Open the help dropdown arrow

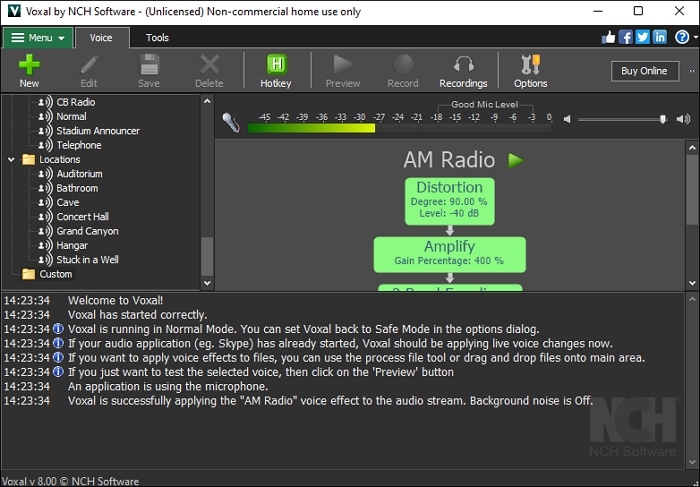(x=693, y=38)
